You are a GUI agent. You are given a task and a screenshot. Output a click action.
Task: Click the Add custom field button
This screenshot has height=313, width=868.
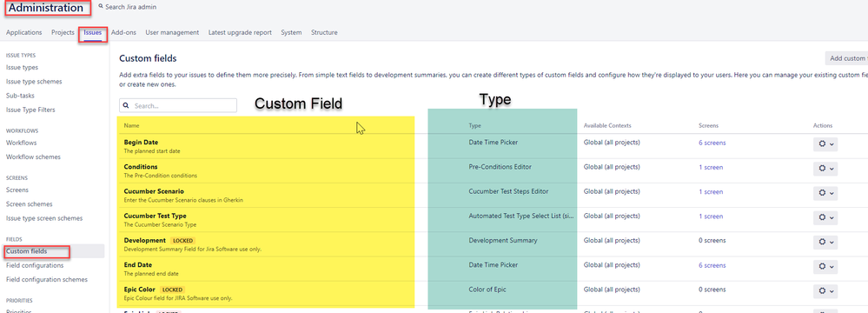846,59
